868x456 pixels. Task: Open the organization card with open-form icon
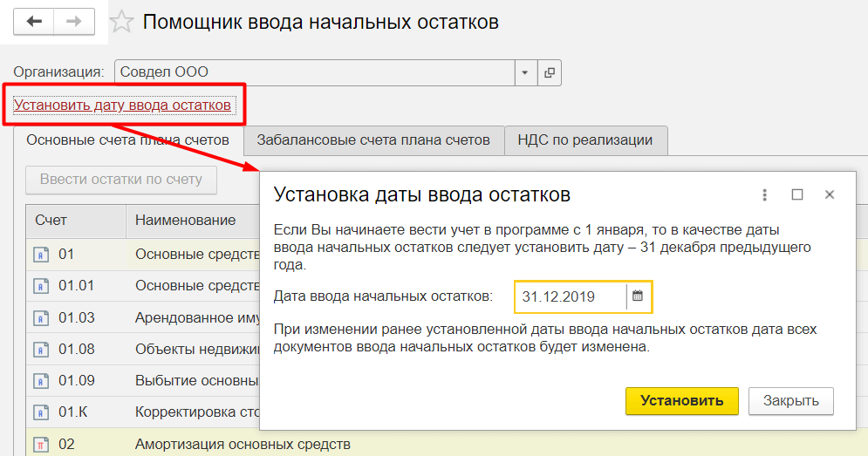[549, 72]
